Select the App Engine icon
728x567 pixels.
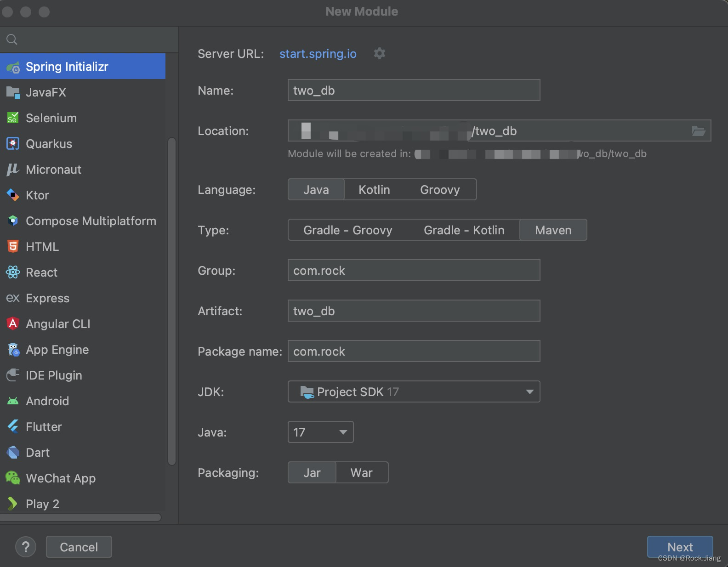13,350
